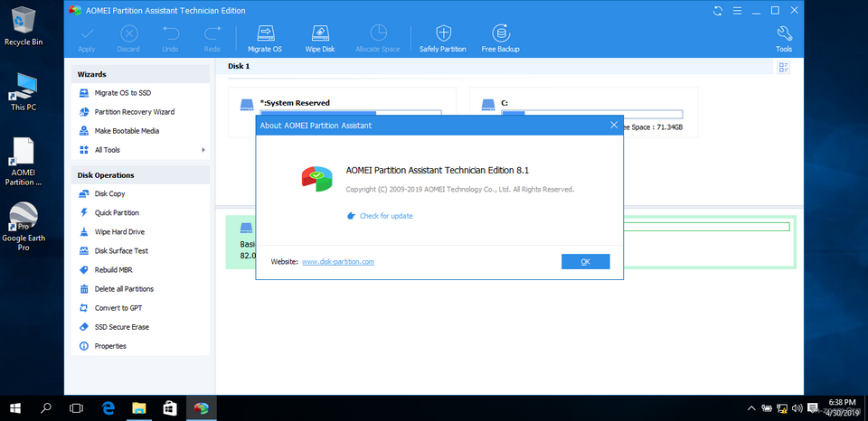
Task: Select This PC desktop icon
Action: pos(24,92)
